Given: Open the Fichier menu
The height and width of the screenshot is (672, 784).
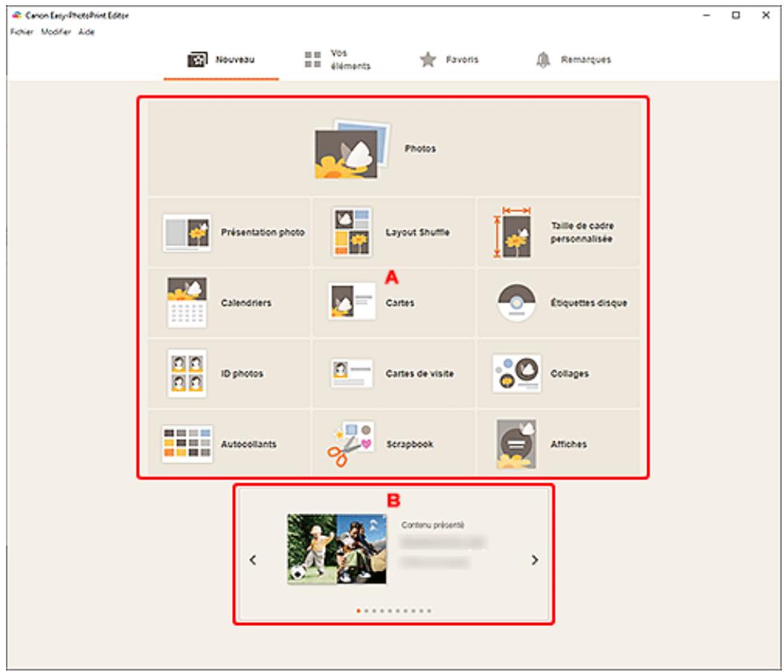Looking at the screenshot, I should coord(22,32).
